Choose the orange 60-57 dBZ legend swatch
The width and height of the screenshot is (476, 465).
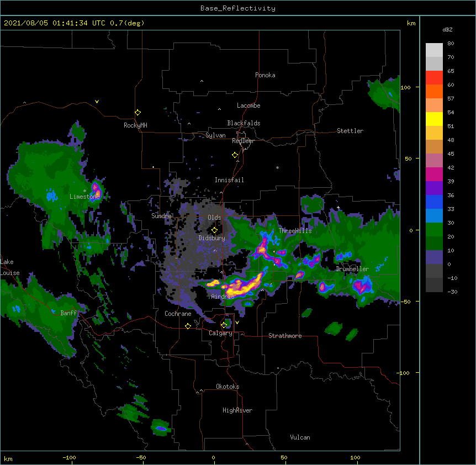(434, 91)
